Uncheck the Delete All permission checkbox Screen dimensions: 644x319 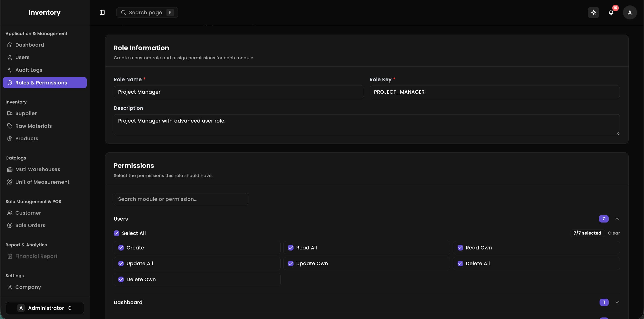460,264
